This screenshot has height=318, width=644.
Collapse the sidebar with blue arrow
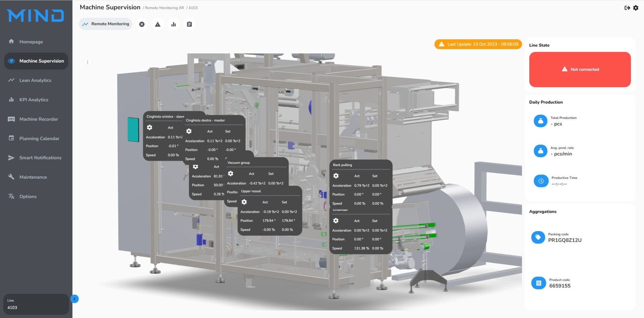[x=74, y=299]
